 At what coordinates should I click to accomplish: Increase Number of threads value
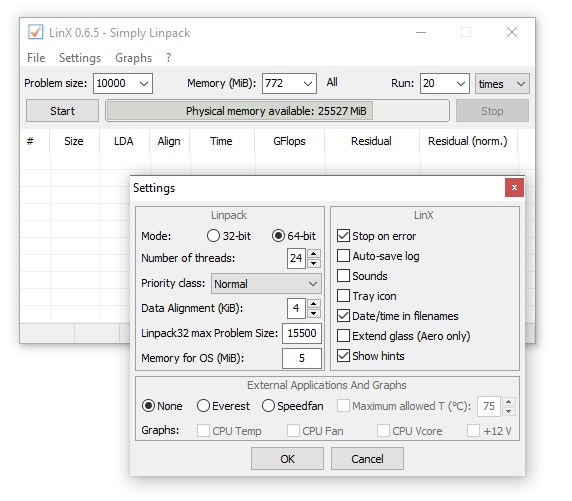pyautogui.click(x=314, y=253)
